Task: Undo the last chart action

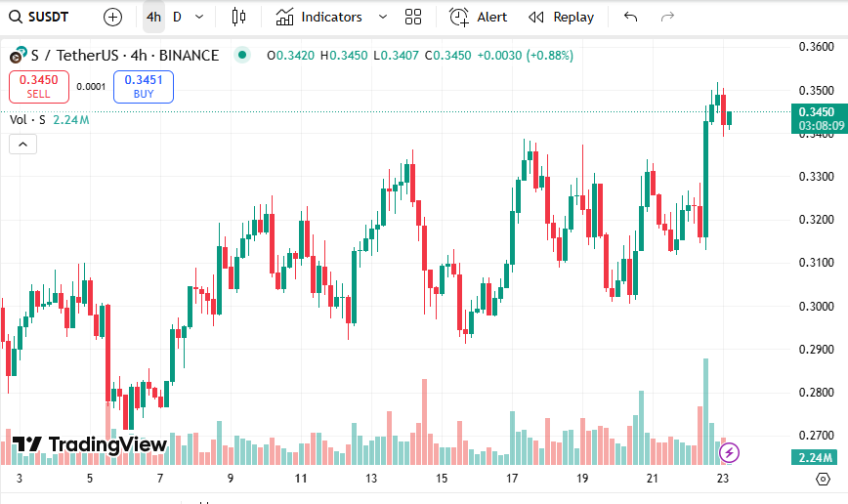Action: (630, 17)
